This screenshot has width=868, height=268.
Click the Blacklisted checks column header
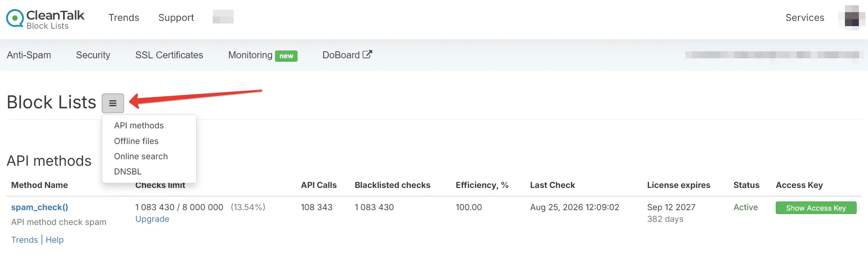392,185
